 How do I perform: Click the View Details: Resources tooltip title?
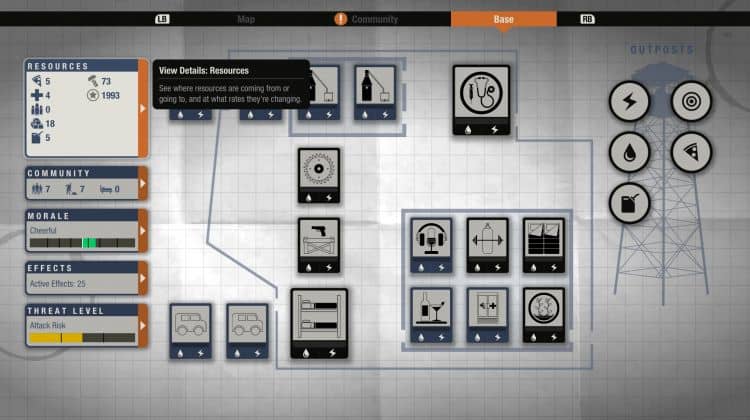click(204, 70)
